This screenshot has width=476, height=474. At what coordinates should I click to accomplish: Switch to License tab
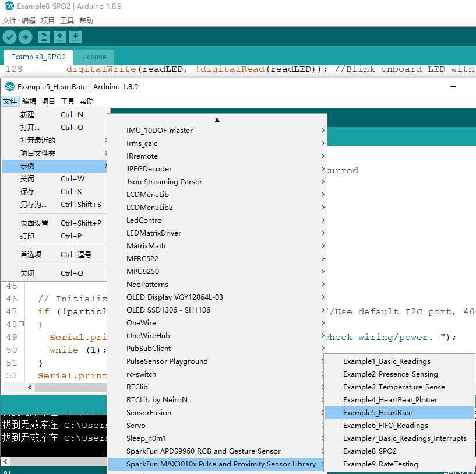tap(93, 57)
